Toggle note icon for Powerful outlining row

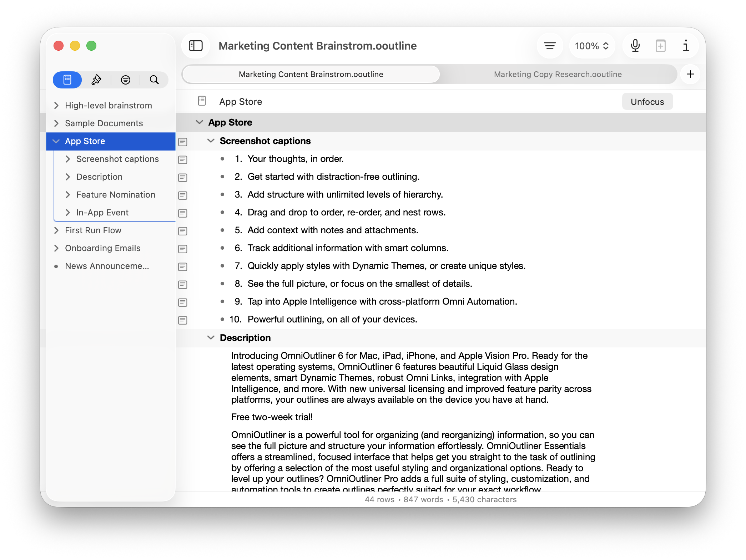183,320
